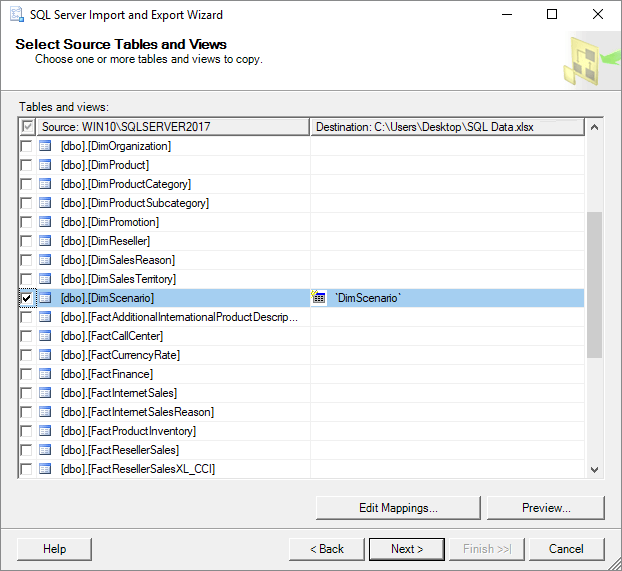This screenshot has width=622, height=571.
Task: Click the table icon for DimPromotion row
Action: (x=45, y=222)
